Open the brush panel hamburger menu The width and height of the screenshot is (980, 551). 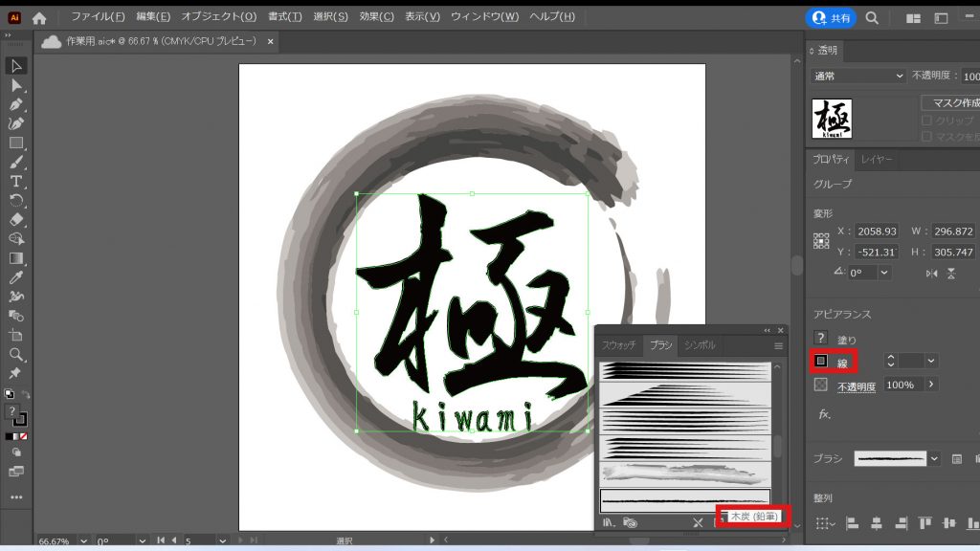[778, 345]
